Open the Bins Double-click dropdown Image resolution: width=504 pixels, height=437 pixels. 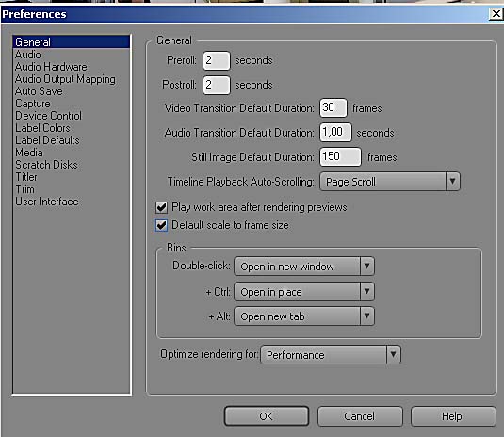click(304, 266)
